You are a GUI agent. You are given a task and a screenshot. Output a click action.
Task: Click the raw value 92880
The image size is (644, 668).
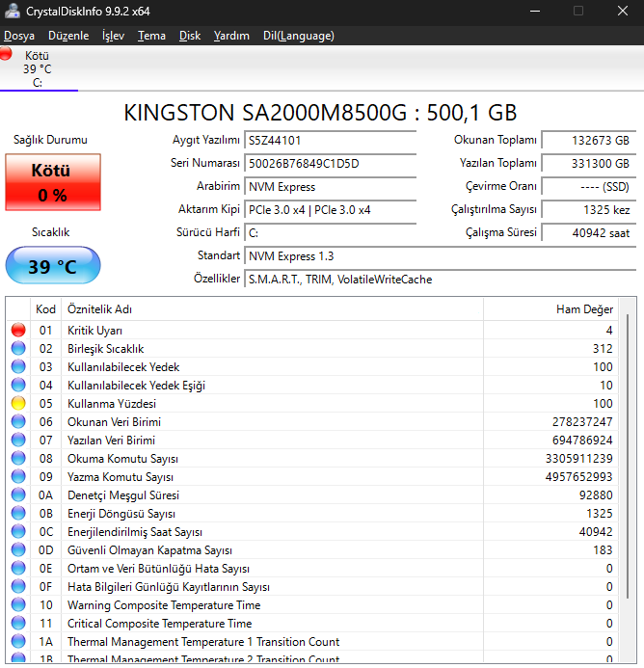596,495
